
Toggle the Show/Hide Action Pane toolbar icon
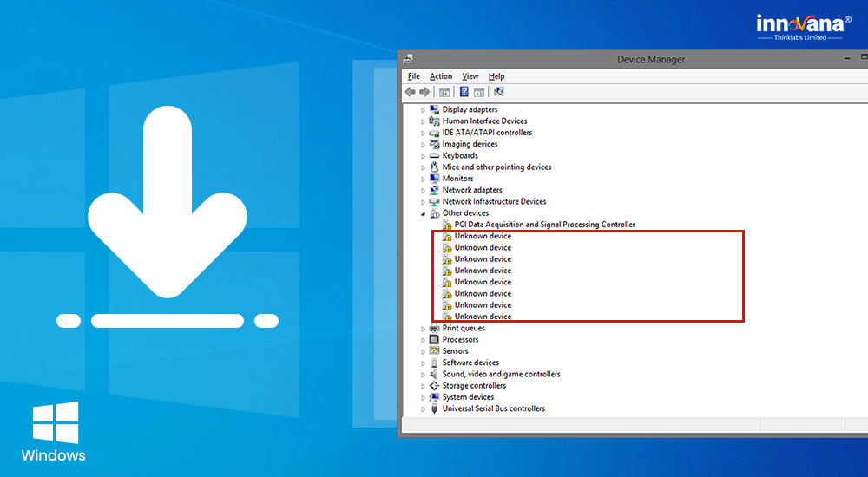click(x=479, y=92)
